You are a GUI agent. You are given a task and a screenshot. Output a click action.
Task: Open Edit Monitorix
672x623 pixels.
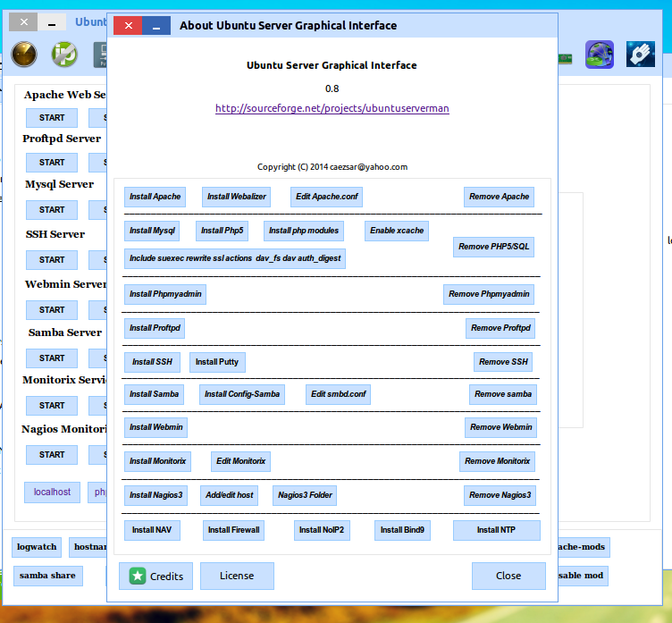[240, 461]
